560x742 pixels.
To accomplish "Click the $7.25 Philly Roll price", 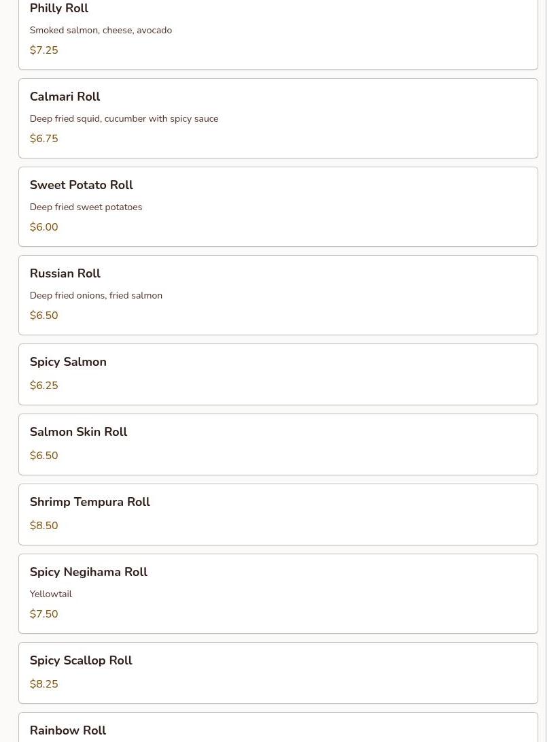I will click(x=43, y=50).
